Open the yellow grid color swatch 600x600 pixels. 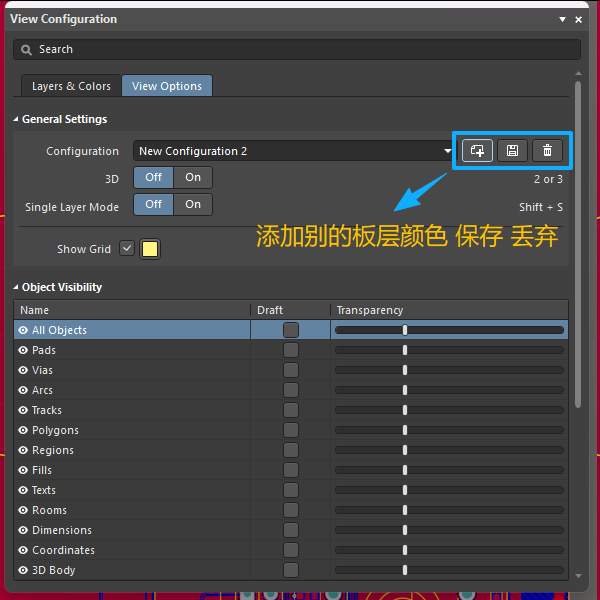pos(150,249)
